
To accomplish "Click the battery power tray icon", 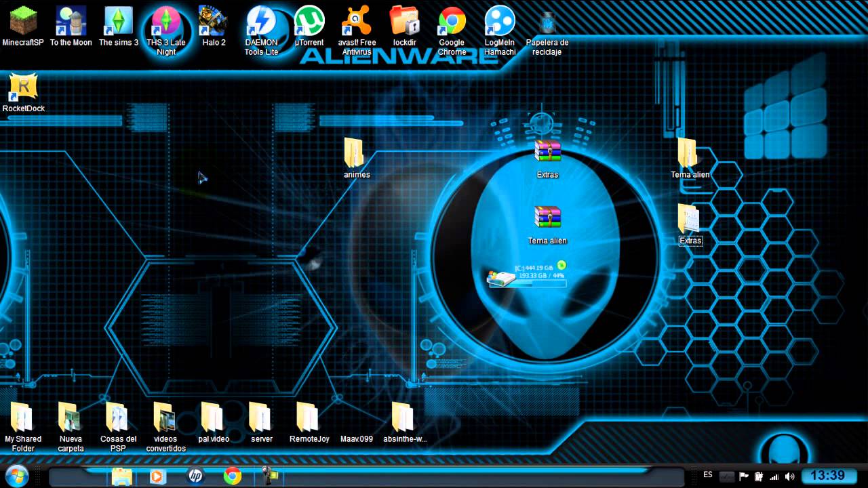I will click(759, 476).
